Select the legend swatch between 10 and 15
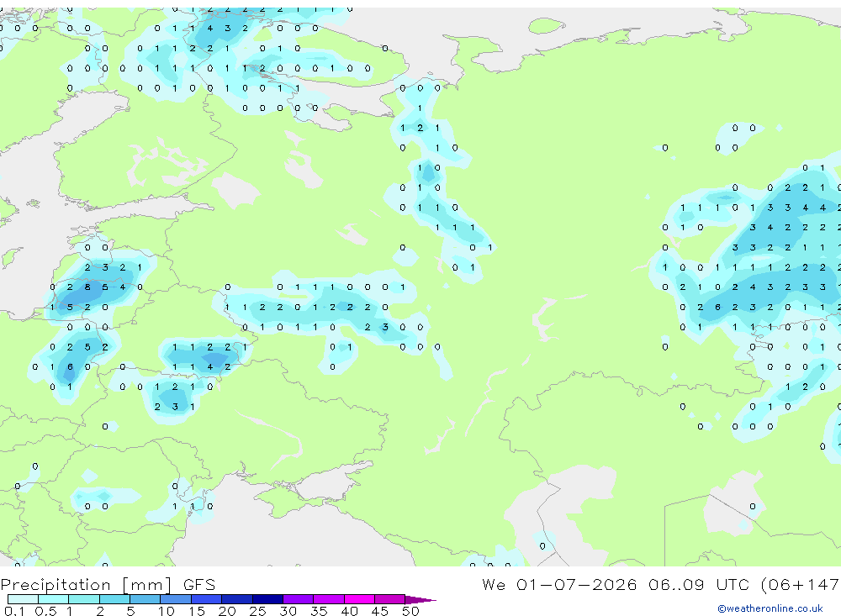Viewport: 841px width, 616px height. tap(176, 599)
